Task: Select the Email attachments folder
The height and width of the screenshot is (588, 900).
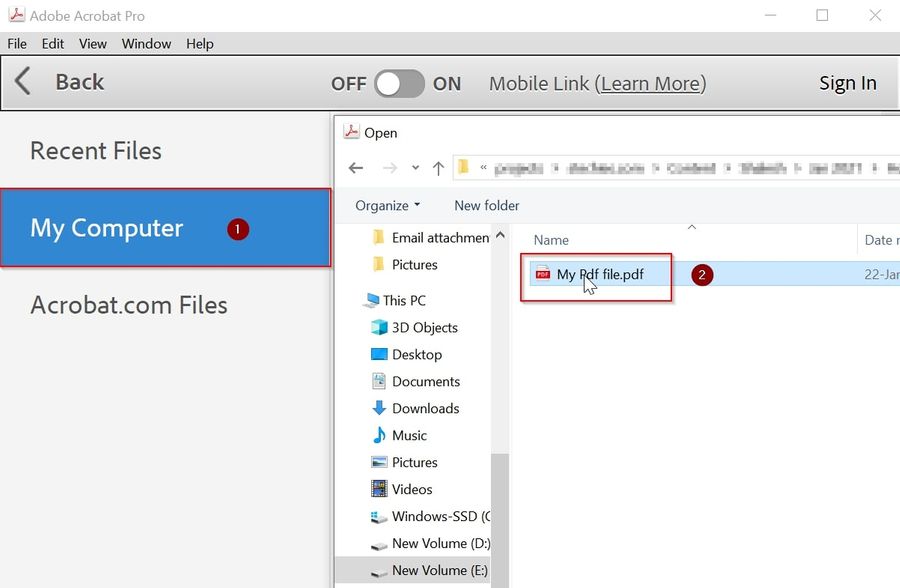Action: pyautogui.click(x=440, y=238)
